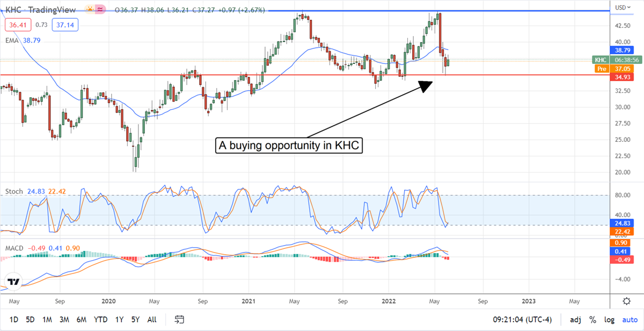The height and width of the screenshot is (331, 644).
Task: Select the 5D time range
Action: pyautogui.click(x=30, y=319)
